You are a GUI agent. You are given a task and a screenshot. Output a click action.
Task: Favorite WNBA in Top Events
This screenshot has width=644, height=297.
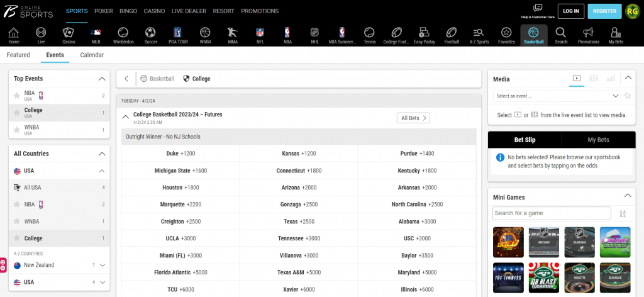coord(17,130)
